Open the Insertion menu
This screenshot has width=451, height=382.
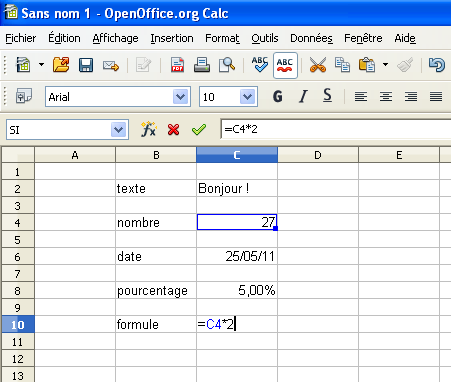pos(172,38)
